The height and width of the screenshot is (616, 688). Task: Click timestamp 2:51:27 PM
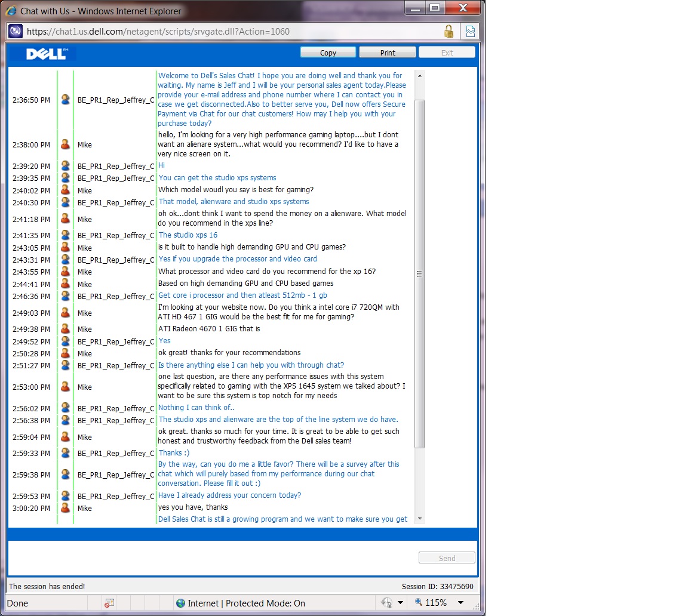pyautogui.click(x=31, y=366)
